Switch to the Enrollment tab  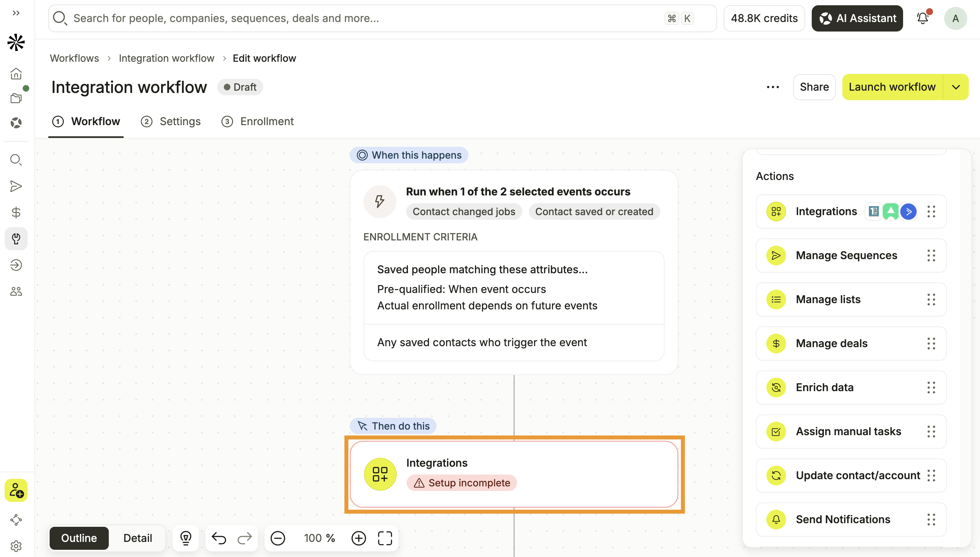coord(258,122)
